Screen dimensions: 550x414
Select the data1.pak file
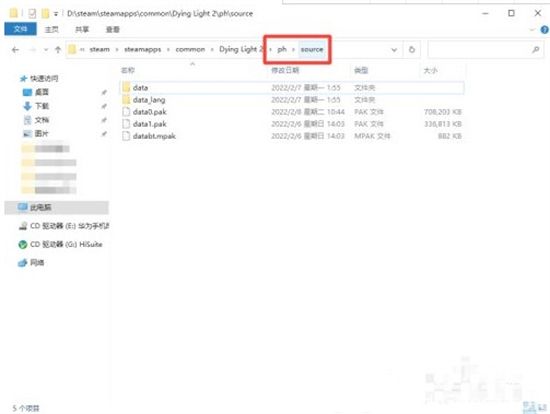pos(292,124)
